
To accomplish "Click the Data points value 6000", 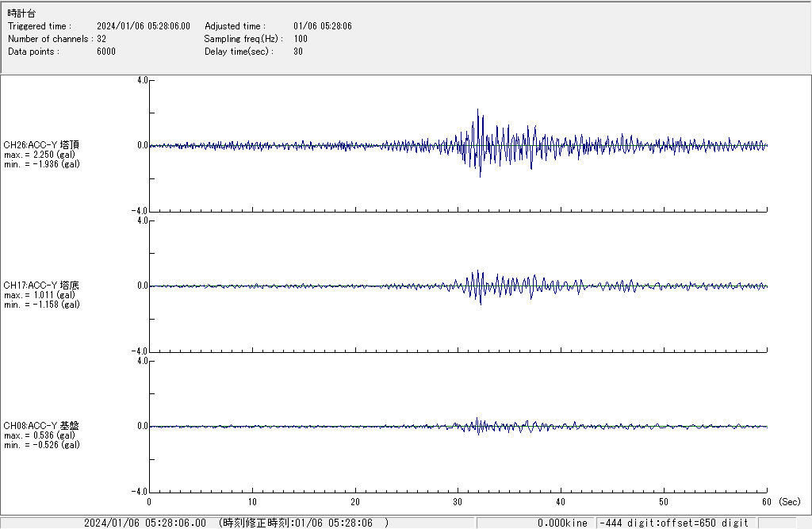I will tap(106, 52).
